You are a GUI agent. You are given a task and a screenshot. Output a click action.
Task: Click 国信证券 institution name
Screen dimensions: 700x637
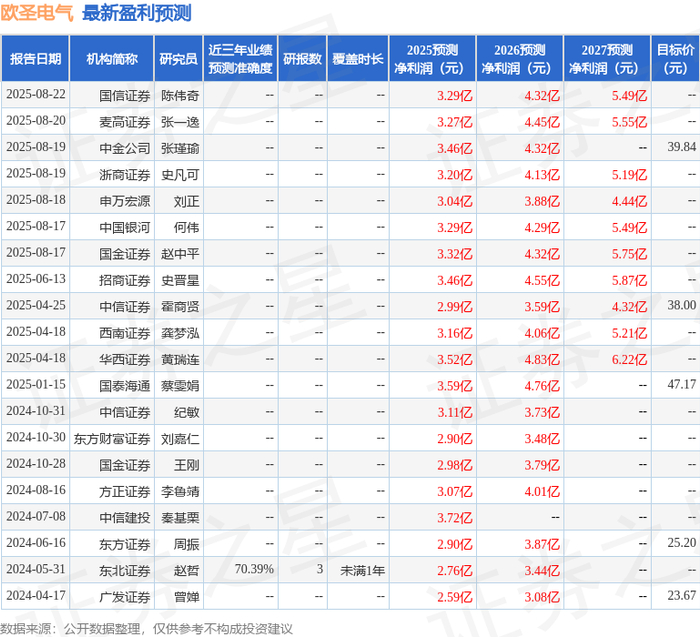coord(125,96)
